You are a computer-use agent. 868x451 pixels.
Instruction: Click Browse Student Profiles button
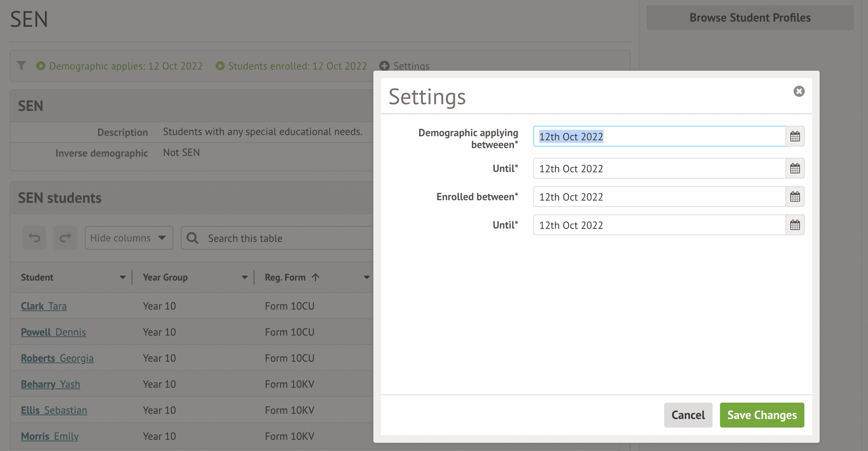click(x=750, y=17)
